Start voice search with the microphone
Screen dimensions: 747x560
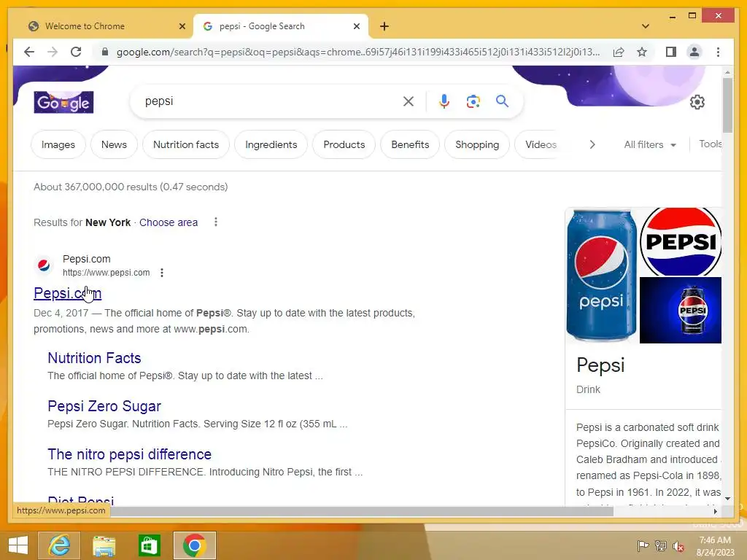pyautogui.click(x=444, y=101)
